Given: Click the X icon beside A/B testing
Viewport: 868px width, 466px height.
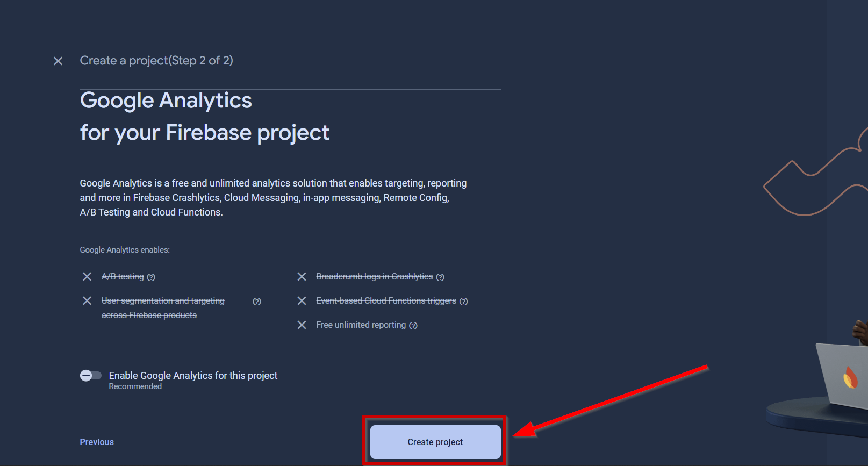Looking at the screenshot, I should (87, 277).
